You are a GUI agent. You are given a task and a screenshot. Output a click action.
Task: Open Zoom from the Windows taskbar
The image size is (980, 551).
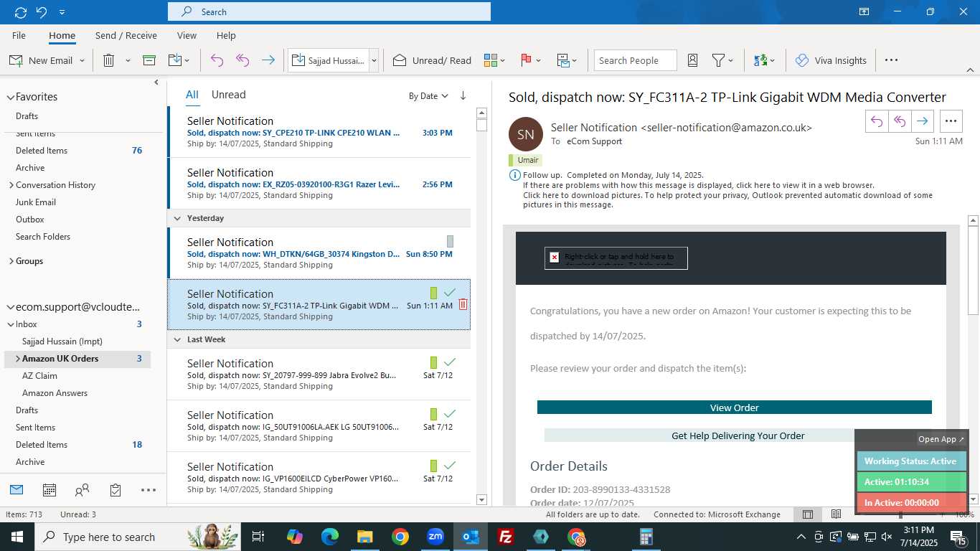coord(435,537)
